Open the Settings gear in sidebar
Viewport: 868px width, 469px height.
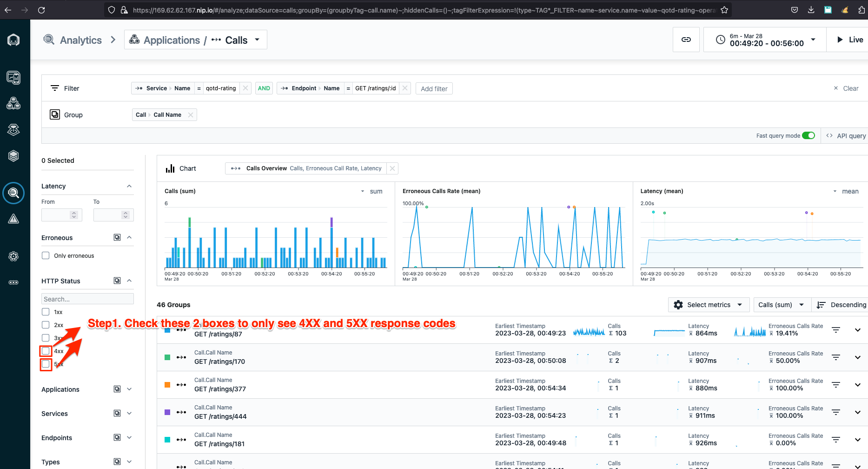(13, 256)
